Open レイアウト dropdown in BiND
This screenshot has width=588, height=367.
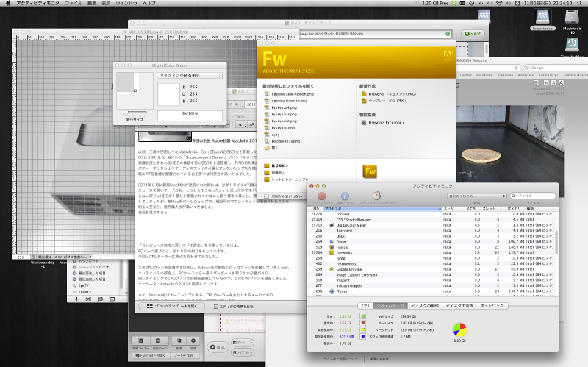click(242, 352)
